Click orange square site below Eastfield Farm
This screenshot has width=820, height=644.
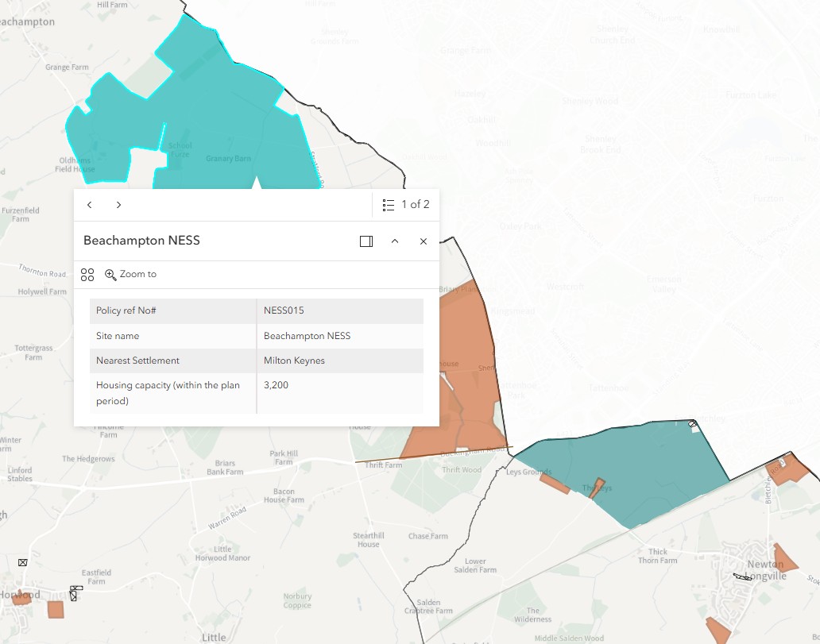coord(56,610)
